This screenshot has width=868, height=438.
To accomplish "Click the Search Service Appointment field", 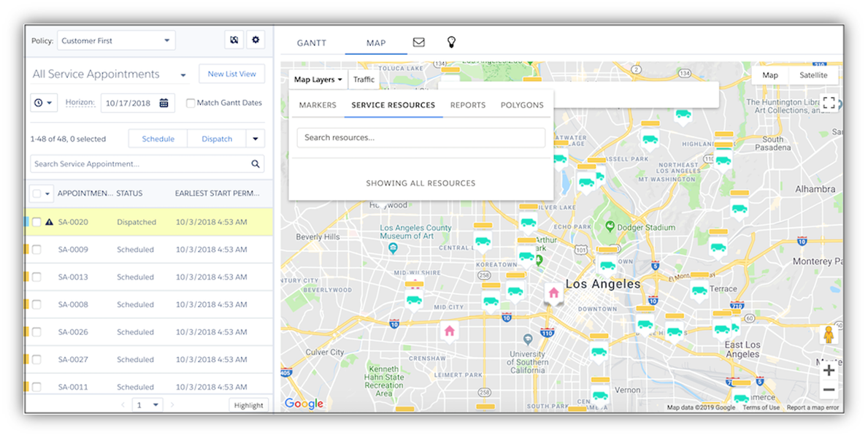I will tap(147, 164).
